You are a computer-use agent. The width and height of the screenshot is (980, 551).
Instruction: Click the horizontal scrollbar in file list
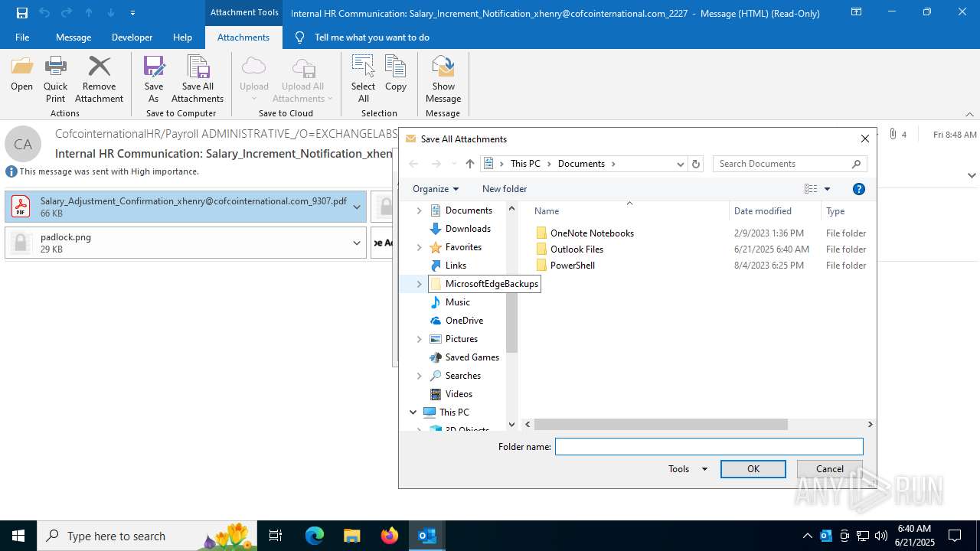pyautogui.click(x=661, y=424)
